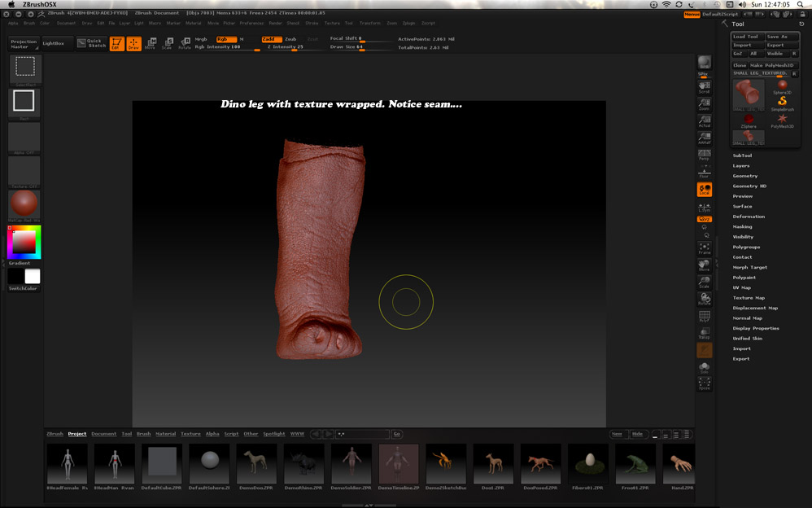Expand the Masking subpalette

743,226
